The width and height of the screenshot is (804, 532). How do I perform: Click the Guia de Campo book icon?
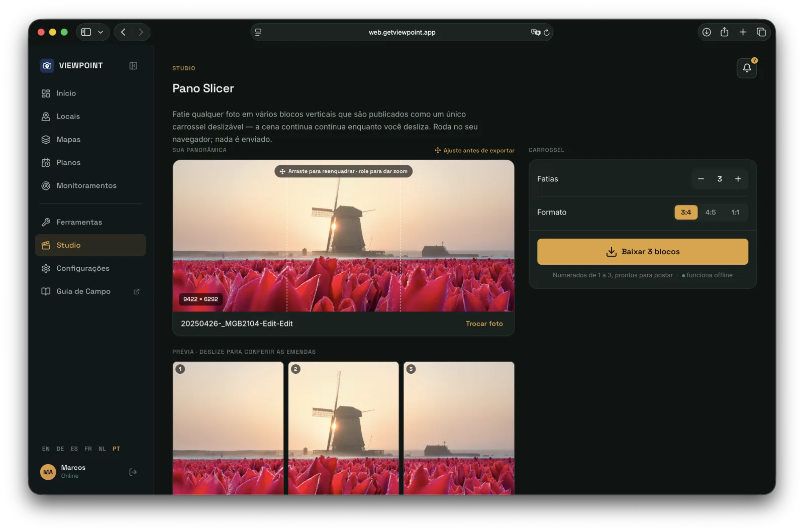click(x=46, y=291)
